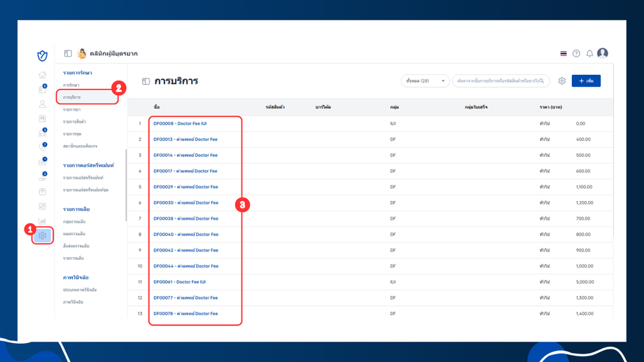644x362 pixels.
Task: Open the DF00013 Doctor Fee link
Action: tap(185, 139)
